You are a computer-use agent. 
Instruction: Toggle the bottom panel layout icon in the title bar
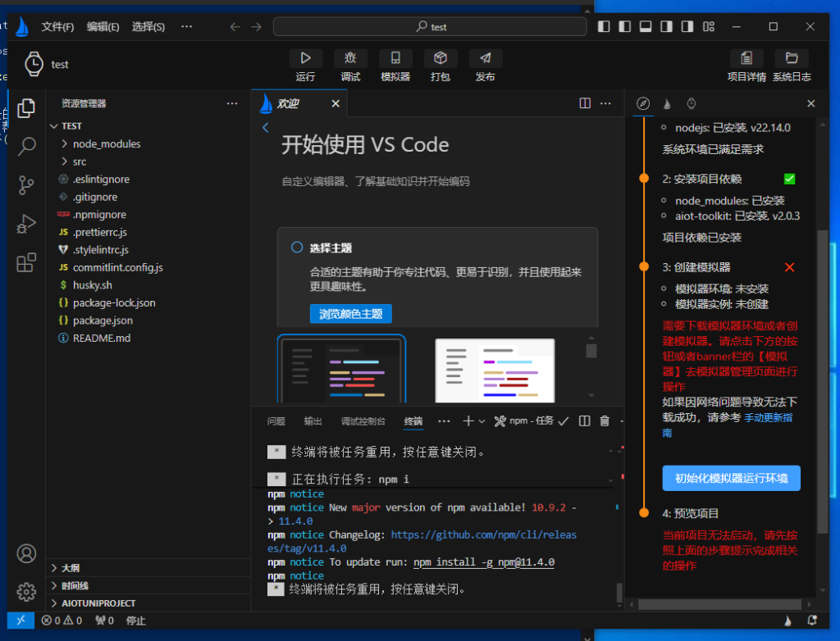point(646,27)
